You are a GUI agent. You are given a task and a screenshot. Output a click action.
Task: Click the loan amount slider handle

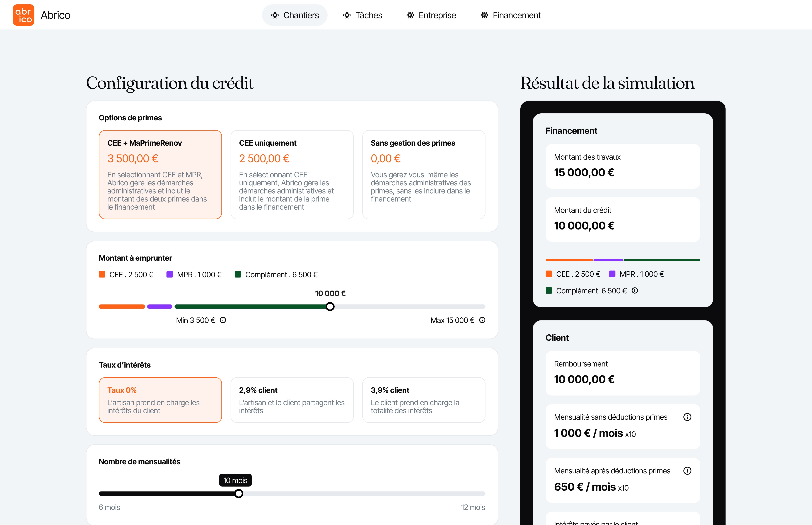[x=330, y=306]
